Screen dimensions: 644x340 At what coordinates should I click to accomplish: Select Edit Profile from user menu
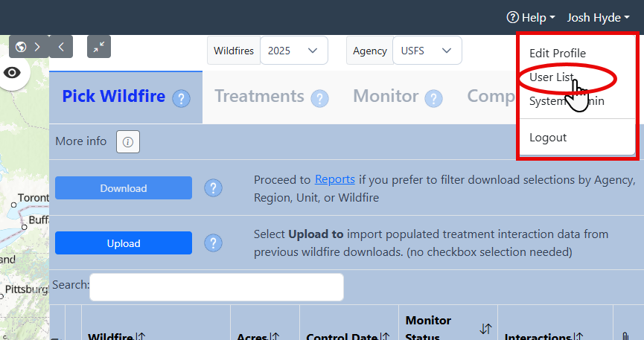point(558,54)
